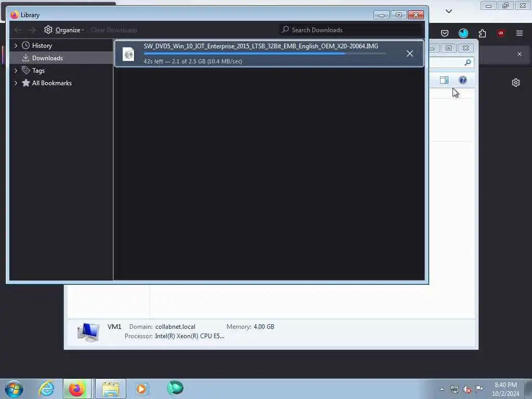Click the taskbar clock 8:40 PM
The width and height of the screenshot is (532, 399).
506,385
